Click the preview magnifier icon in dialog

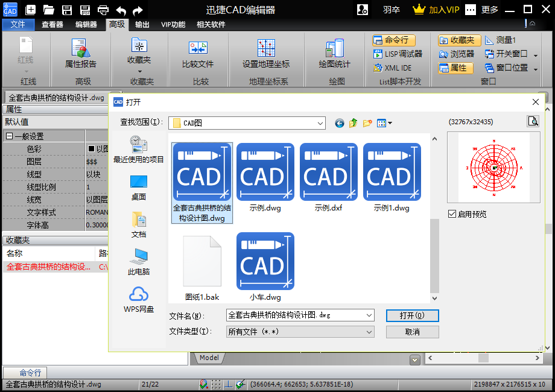click(533, 121)
